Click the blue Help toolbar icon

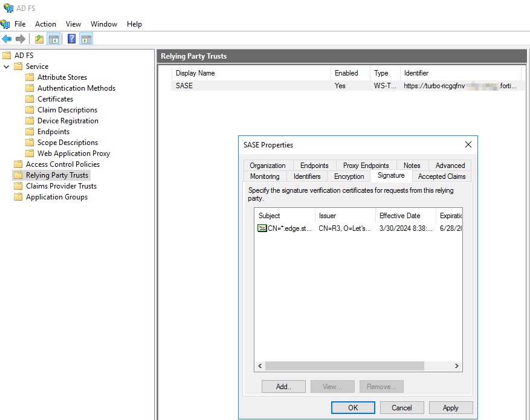72,39
